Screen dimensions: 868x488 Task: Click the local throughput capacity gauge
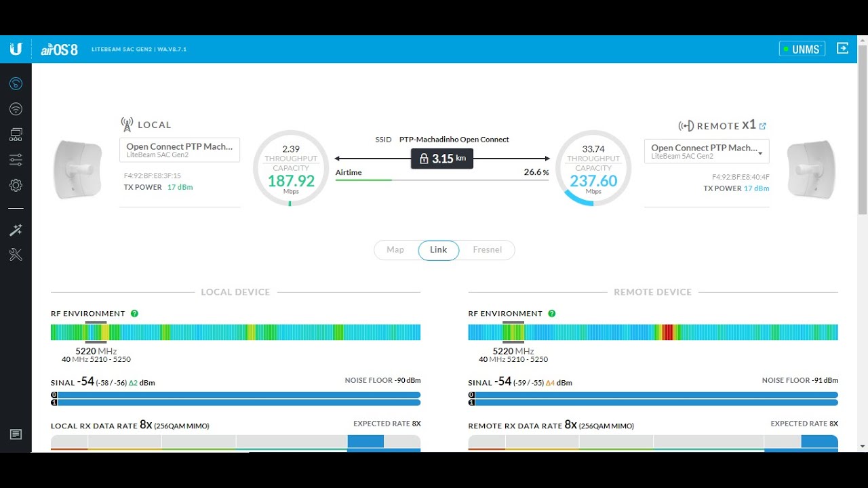point(291,168)
